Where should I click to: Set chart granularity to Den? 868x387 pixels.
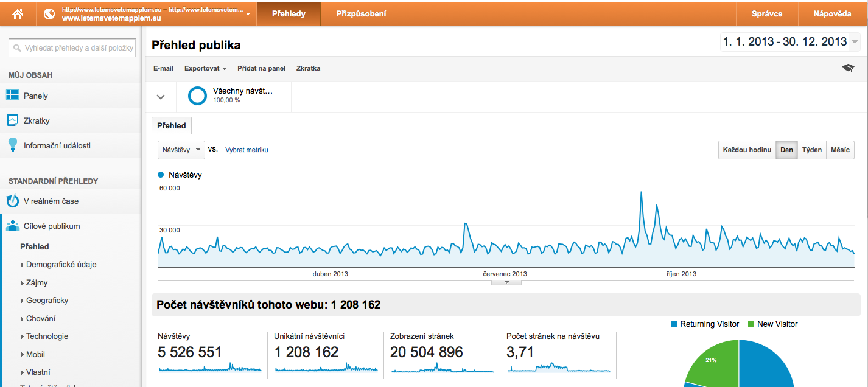(x=786, y=150)
